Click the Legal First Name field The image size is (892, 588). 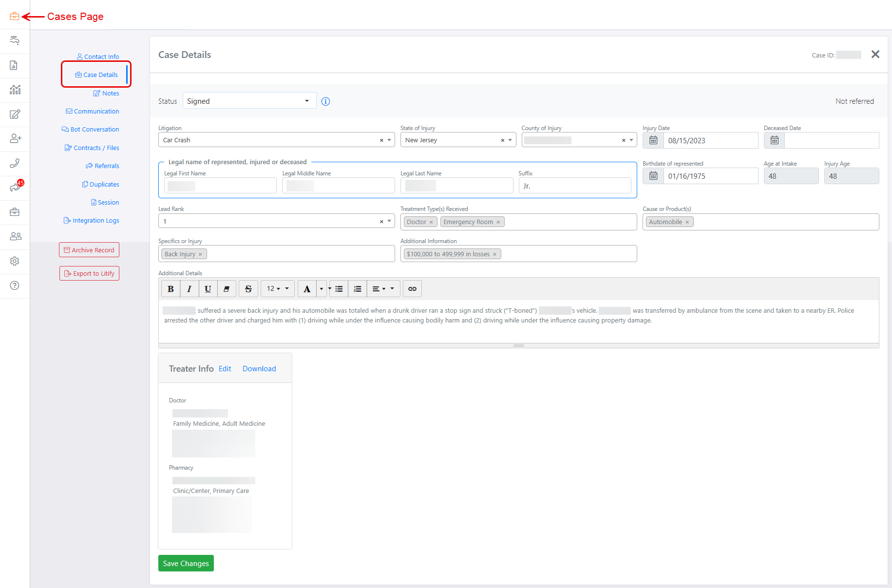tap(220, 186)
